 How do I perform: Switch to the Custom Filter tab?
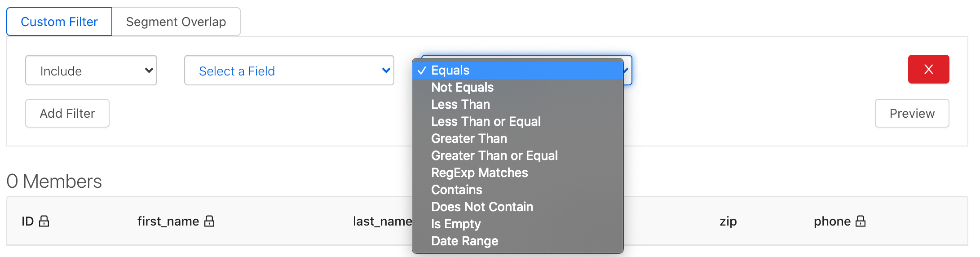pos(59,22)
